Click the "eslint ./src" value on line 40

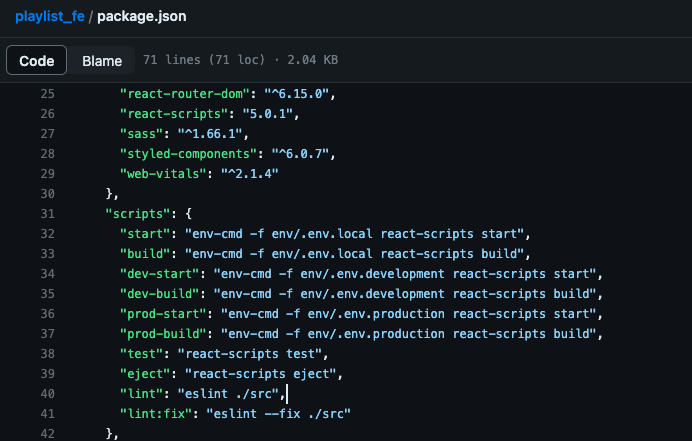click(229, 394)
